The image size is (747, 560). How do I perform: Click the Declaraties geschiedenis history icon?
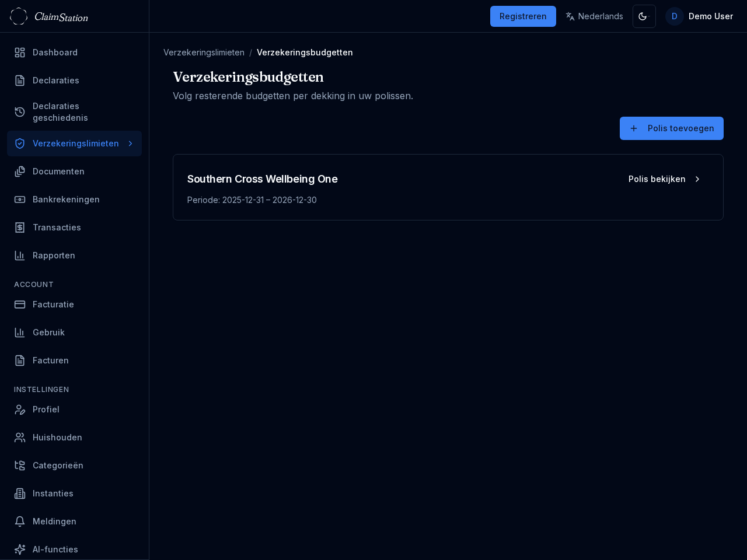pyautogui.click(x=20, y=112)
